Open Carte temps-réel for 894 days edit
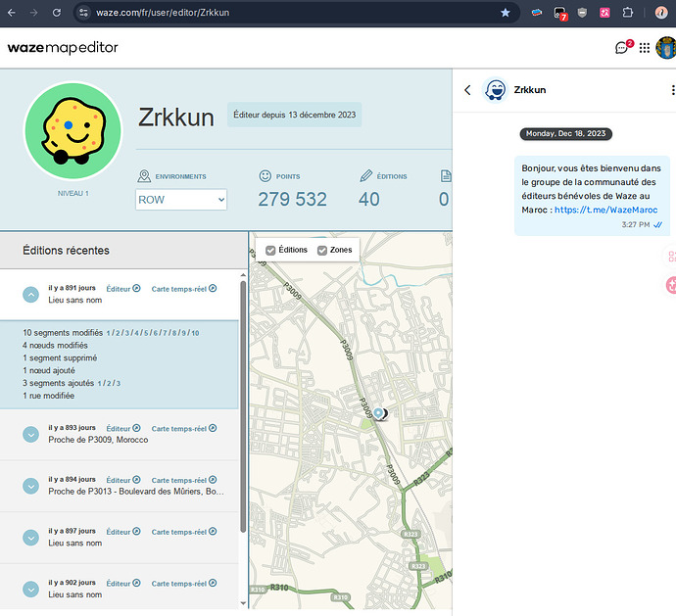The height and width of the screenshot is (616, 676). tap(184, 480)
